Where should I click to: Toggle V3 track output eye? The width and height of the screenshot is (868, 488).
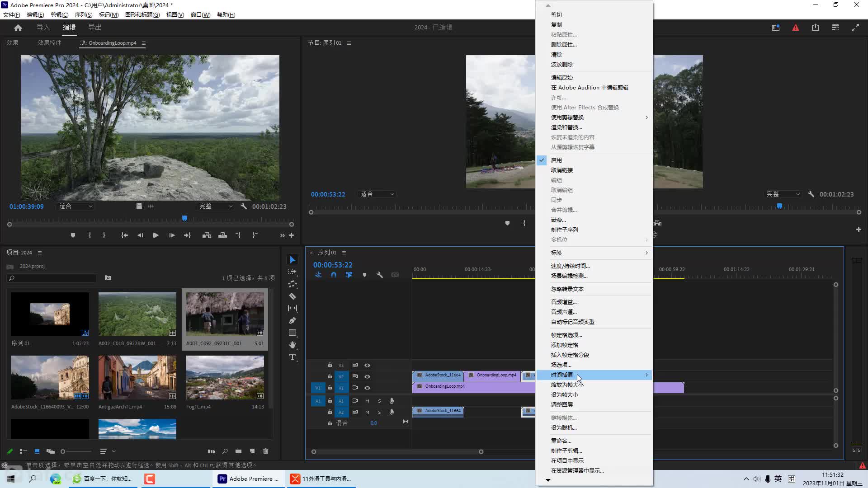(x=367, y=365)
